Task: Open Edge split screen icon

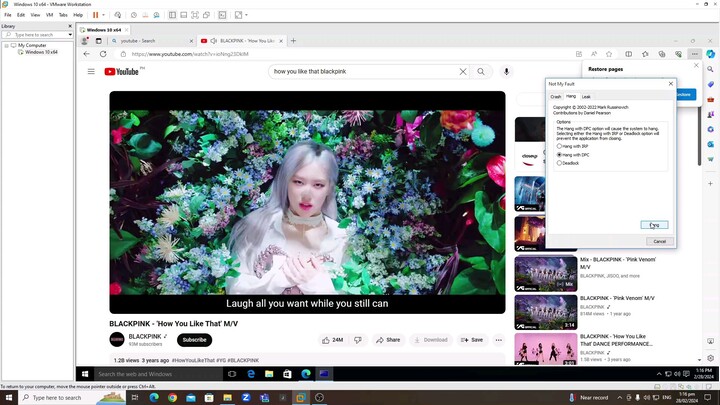Action: pos(629,54)
